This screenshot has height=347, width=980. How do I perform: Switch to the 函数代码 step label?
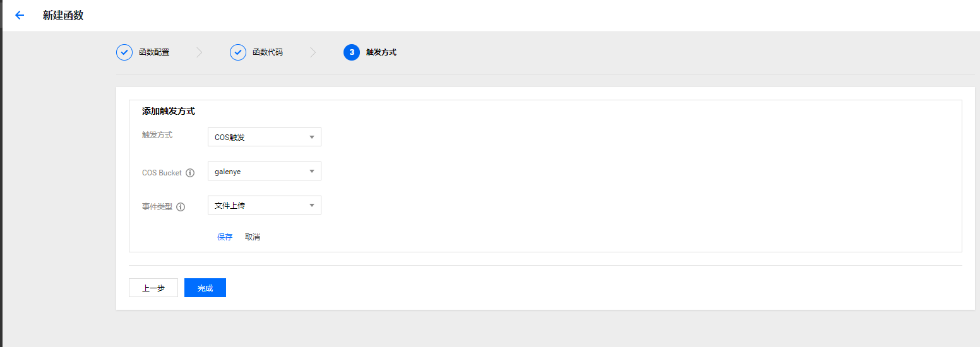[x=268, y=52]
